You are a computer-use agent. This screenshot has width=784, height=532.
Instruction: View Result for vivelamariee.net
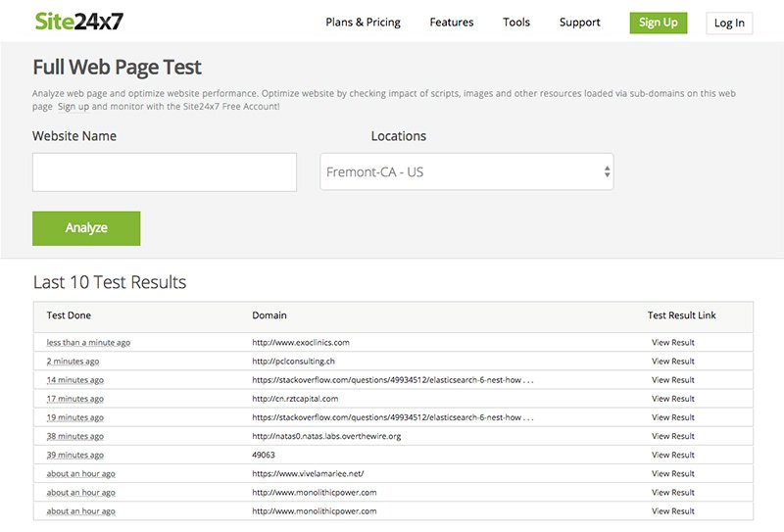(x=672, y=473)
